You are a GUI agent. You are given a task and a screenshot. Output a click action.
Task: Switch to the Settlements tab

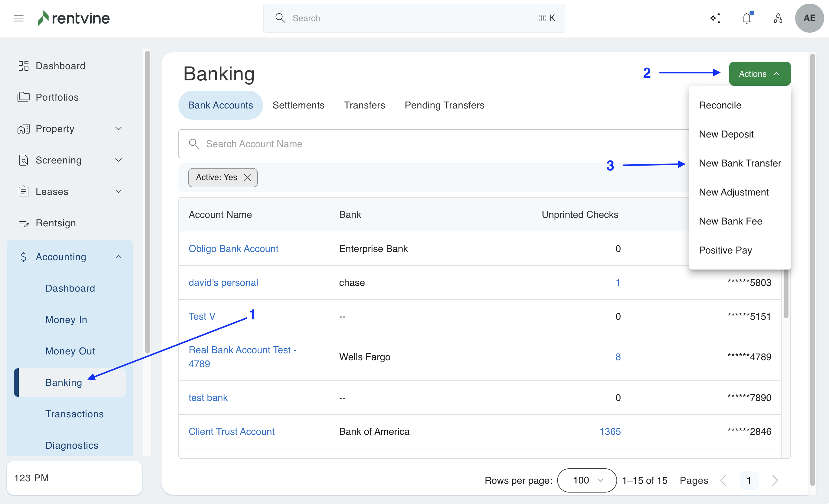(298, 105)
